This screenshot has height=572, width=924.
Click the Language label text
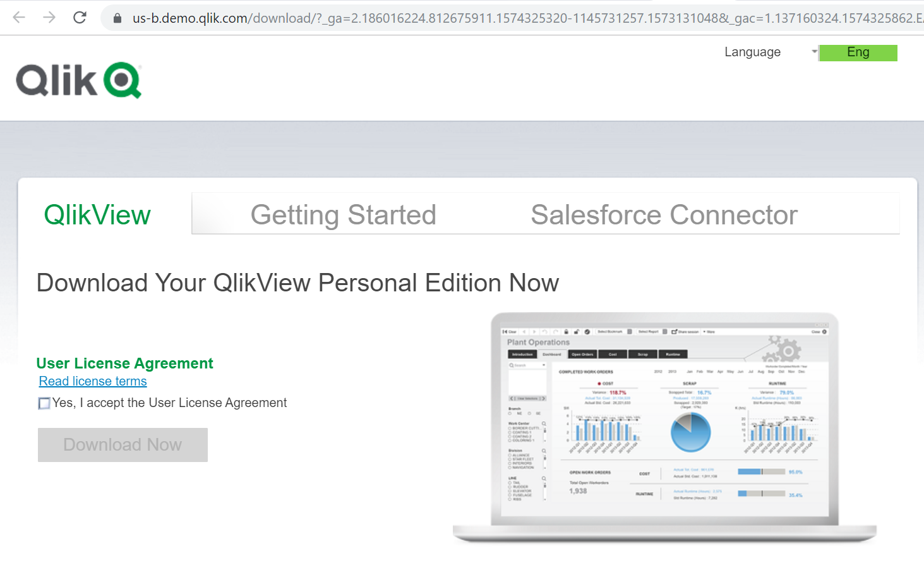point(752,52)
